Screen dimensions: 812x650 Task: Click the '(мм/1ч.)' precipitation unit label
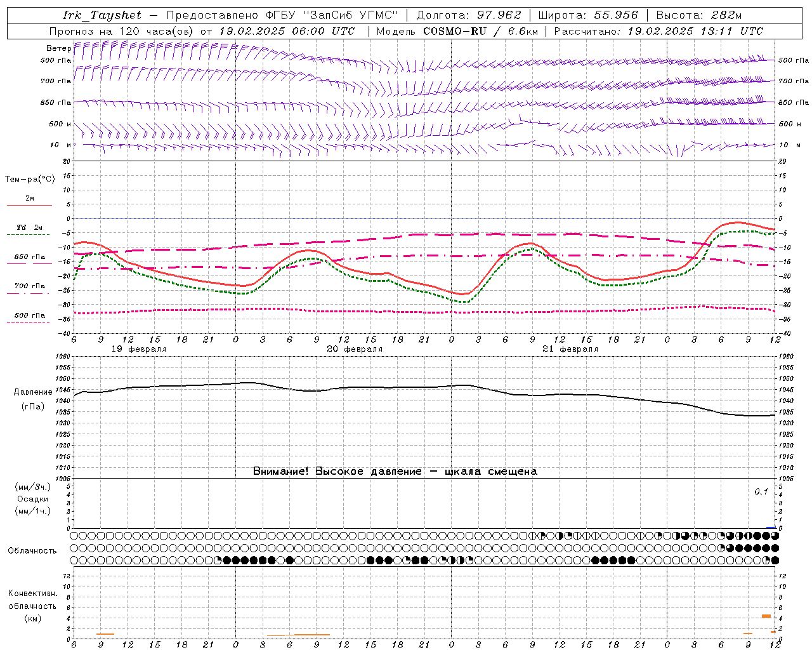[33, 511]
